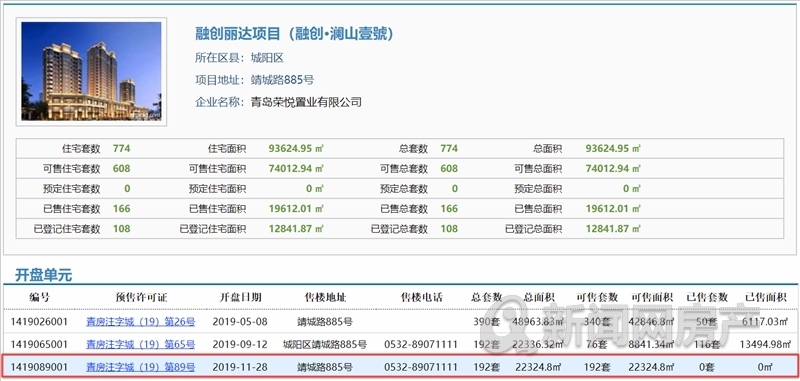800x381 pixels.
Task: Click the 总套数 column header
Action: pyautogui.click(x=486, y=297)
